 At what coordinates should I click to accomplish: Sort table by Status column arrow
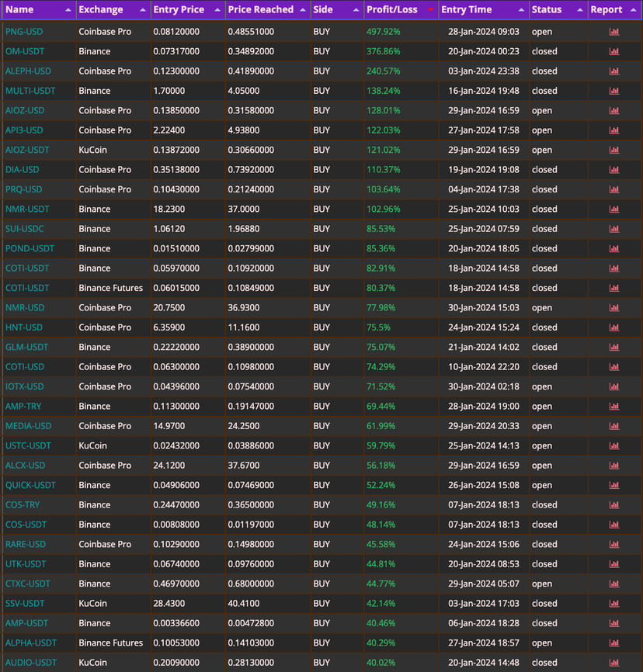coord(580,10)
